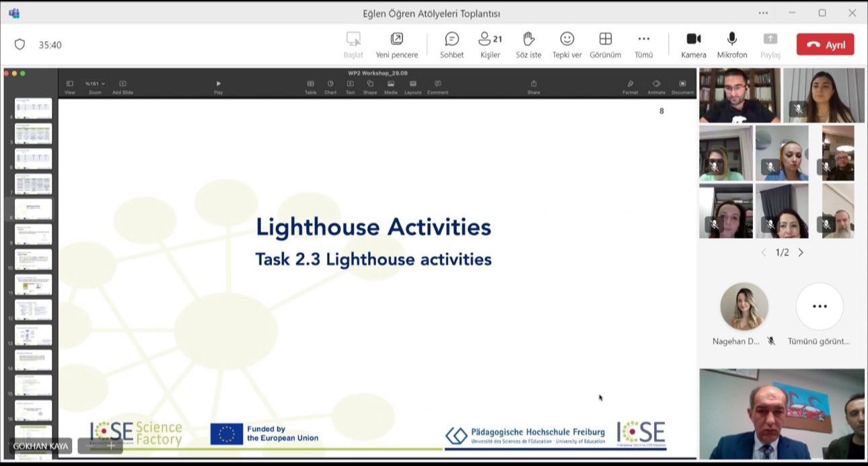Click Tümünü görüntüle to see all participants

pyautogui.click(x=819, y=307)
